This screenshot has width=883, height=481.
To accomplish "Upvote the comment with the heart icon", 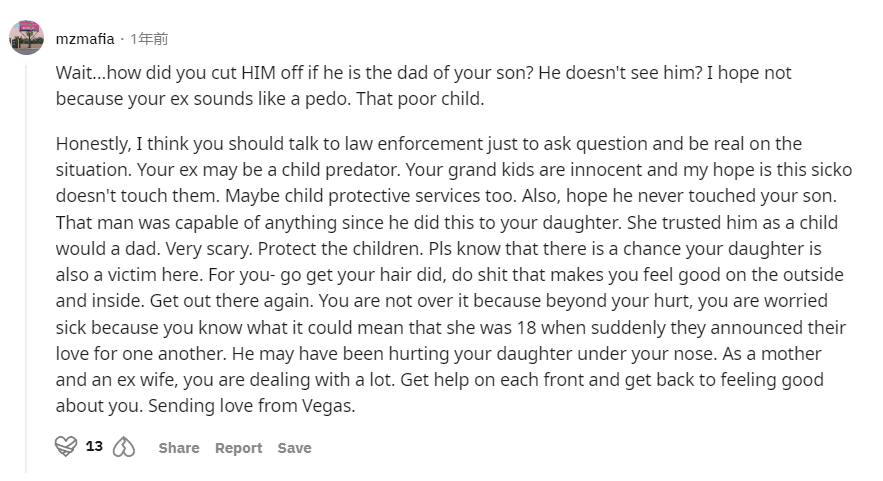I will pos(65,447).
